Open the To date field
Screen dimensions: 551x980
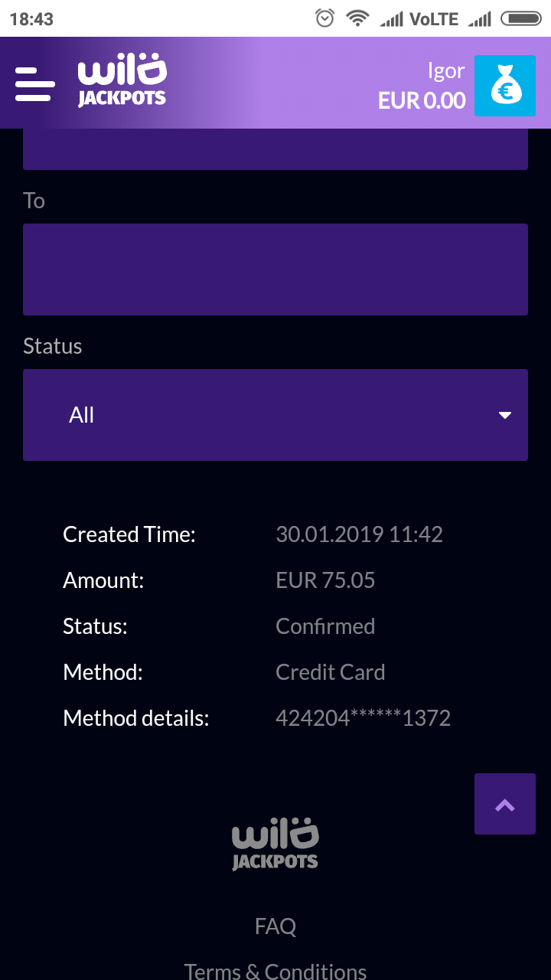pyautogui.click(x=275, y=269)
